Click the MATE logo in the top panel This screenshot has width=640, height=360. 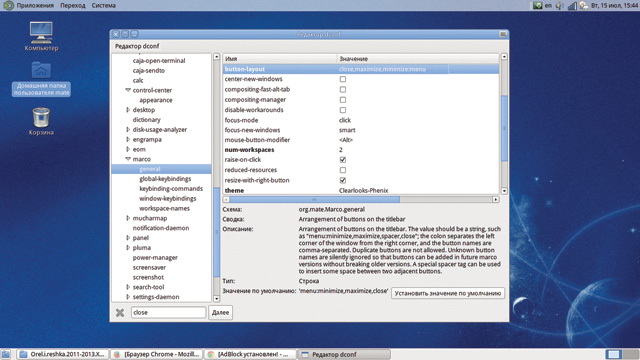8,5
